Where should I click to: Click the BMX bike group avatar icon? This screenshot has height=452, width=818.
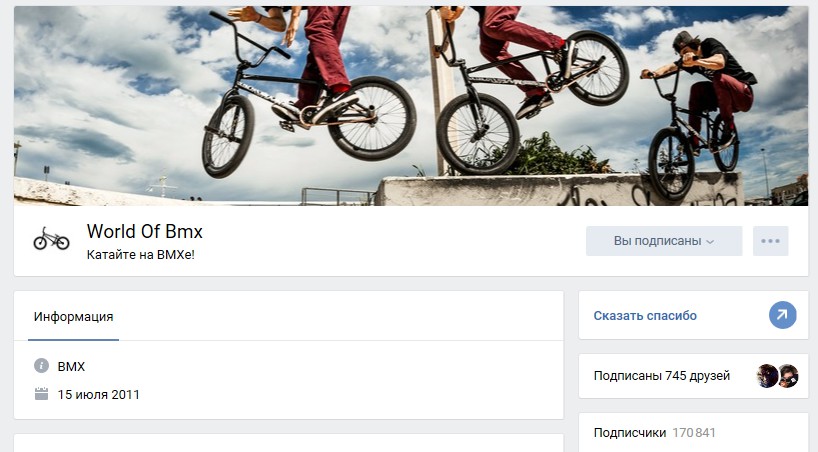click(x=51, y=239)
